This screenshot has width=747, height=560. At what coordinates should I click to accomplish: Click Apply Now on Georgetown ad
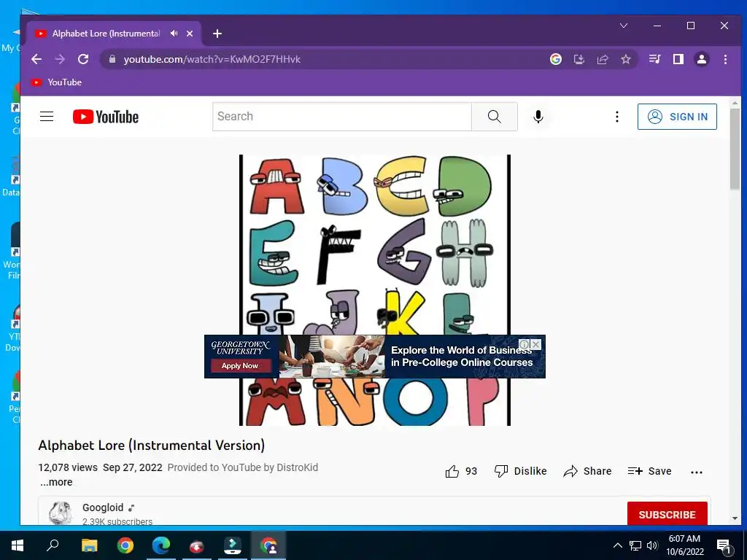239,366
